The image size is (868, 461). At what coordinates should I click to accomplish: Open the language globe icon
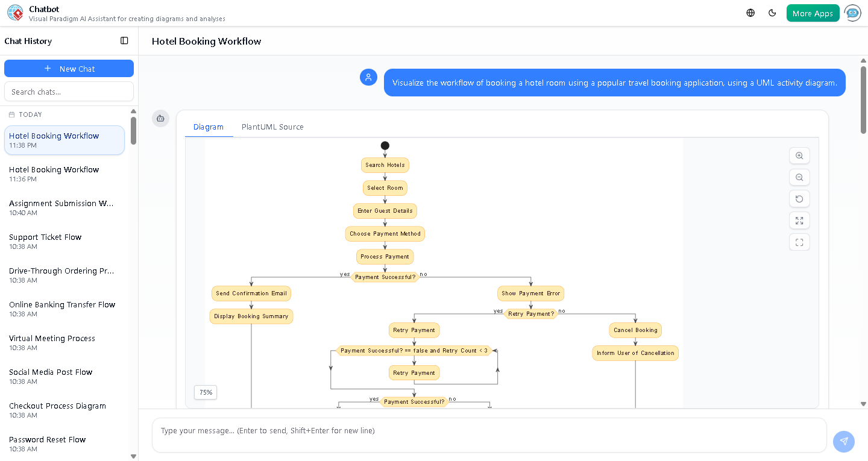tap(750, 12)
